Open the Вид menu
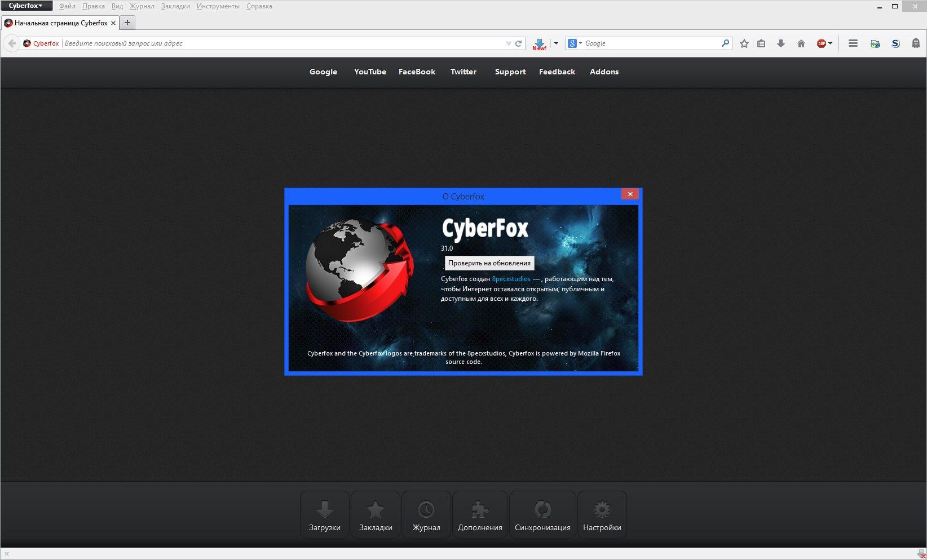Viewport: 927px width, 560px height. 117,6
